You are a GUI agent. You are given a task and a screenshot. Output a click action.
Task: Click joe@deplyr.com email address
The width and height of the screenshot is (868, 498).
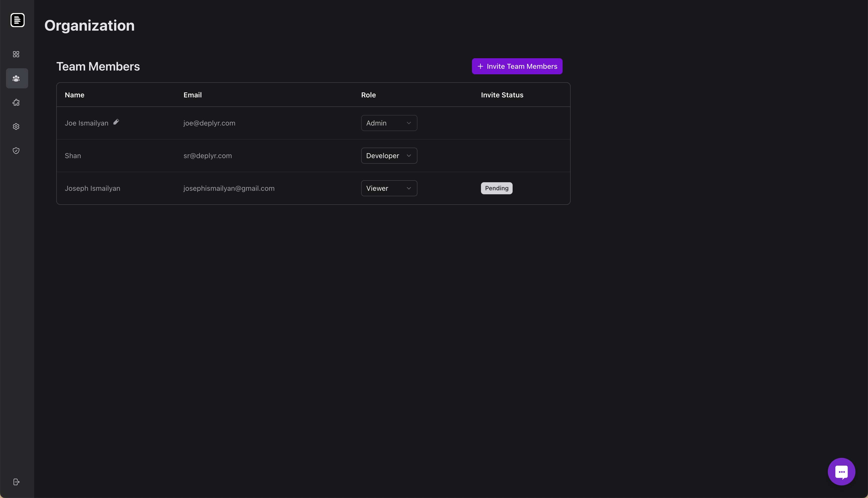click(209, 123)
